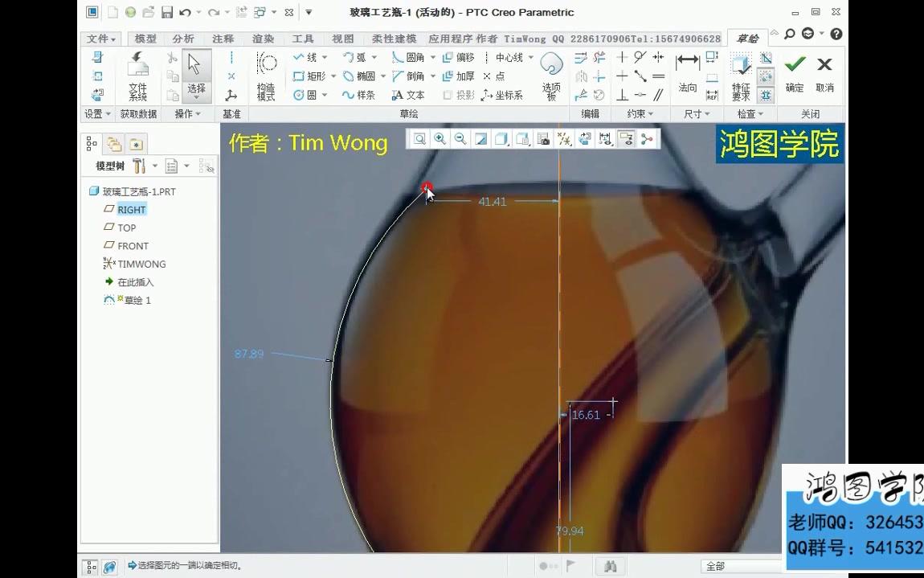This screenshot has width=924, height=578.
Task: Select the Normal dimension tool (法向)
Action: [x=688, y=72]
